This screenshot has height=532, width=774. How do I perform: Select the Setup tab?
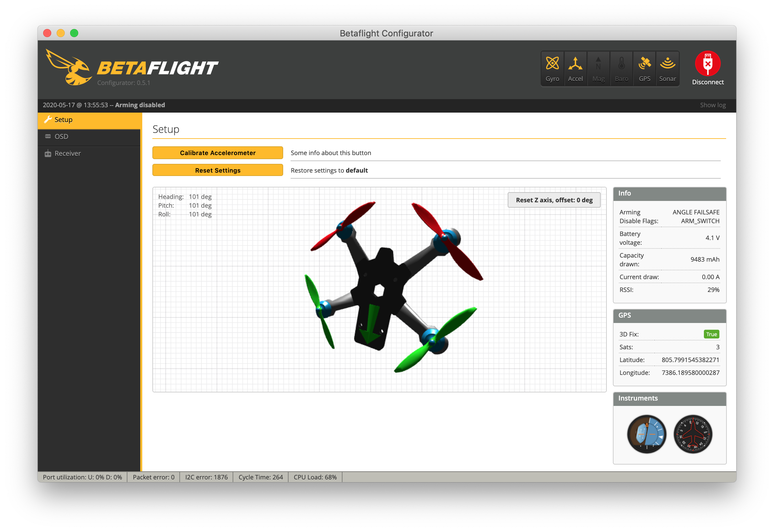coord(63,120)
